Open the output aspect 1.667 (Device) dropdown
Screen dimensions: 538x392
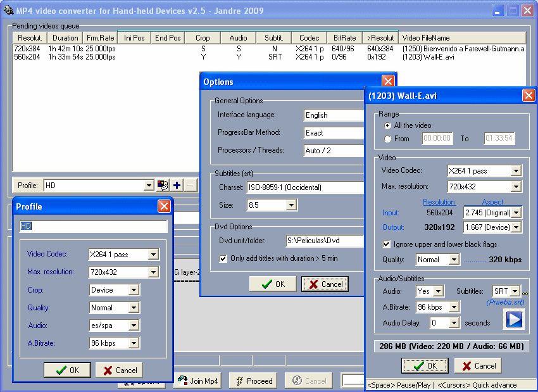tap(516, 227)
